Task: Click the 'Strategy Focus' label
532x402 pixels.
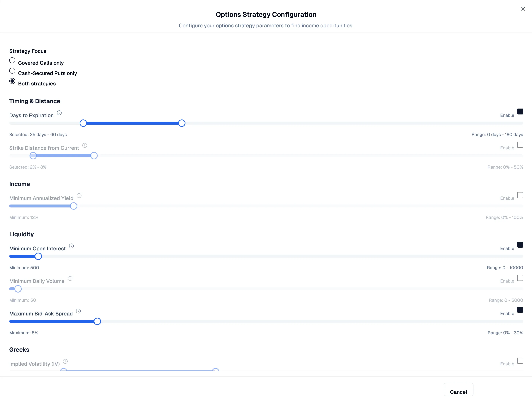Action: coord(28,51)
